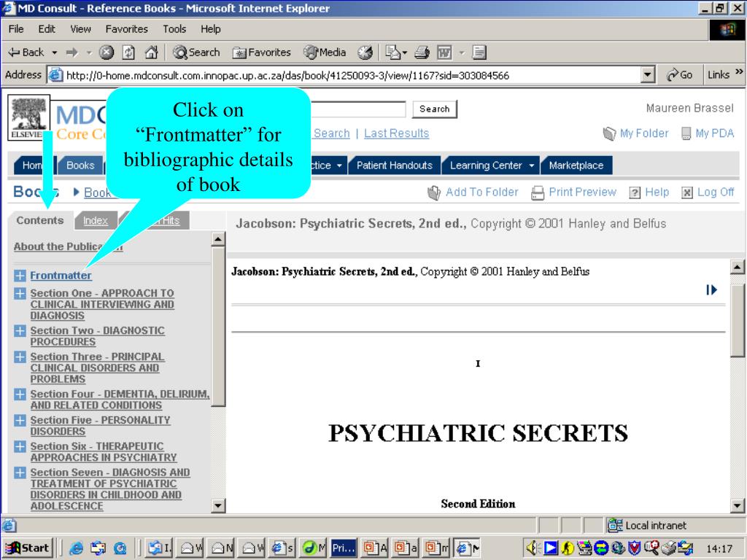
Task: Expand Section Four Dementia, Delirium
Action: [x=20, y=394]
